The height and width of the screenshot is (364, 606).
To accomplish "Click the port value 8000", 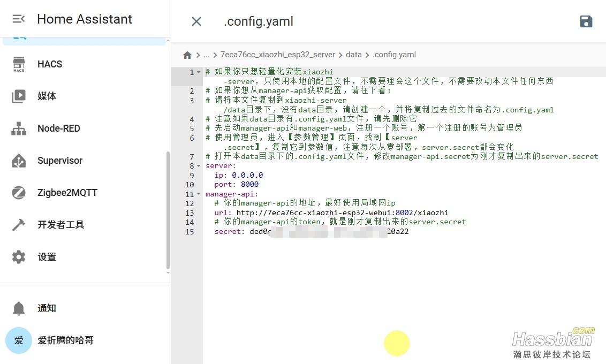I will click(249, 185).
